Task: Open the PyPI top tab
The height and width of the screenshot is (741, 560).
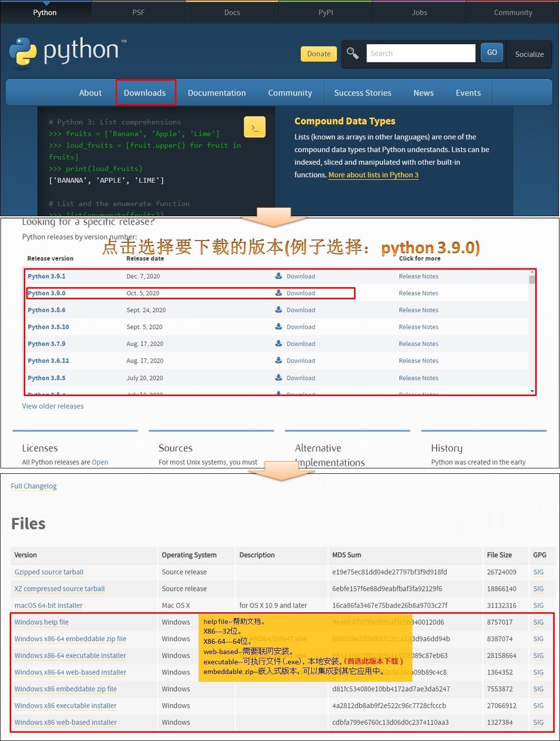Action: point(326,13)
